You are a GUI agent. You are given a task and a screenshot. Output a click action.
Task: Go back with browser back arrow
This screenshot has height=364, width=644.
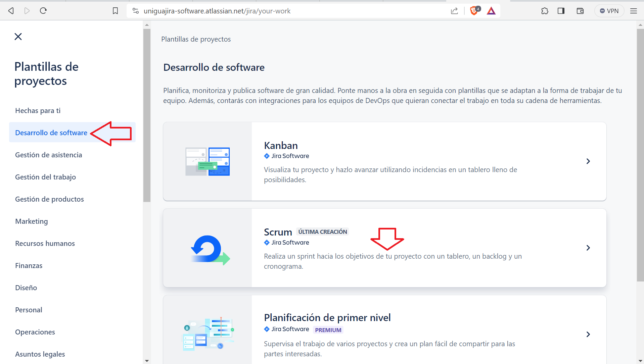(11, 11)
